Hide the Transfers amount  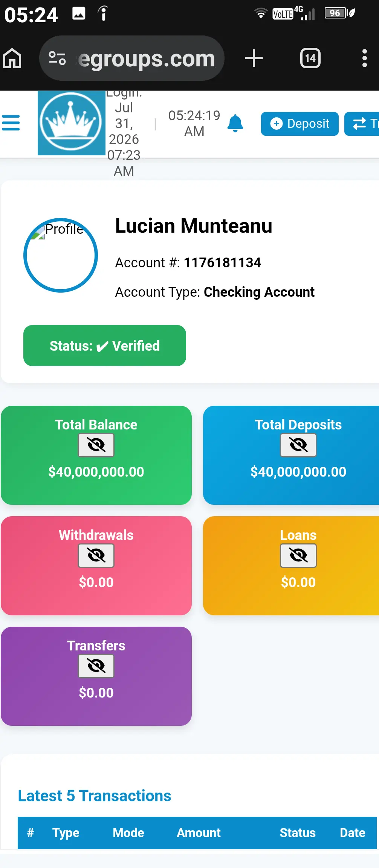(96, 666)
